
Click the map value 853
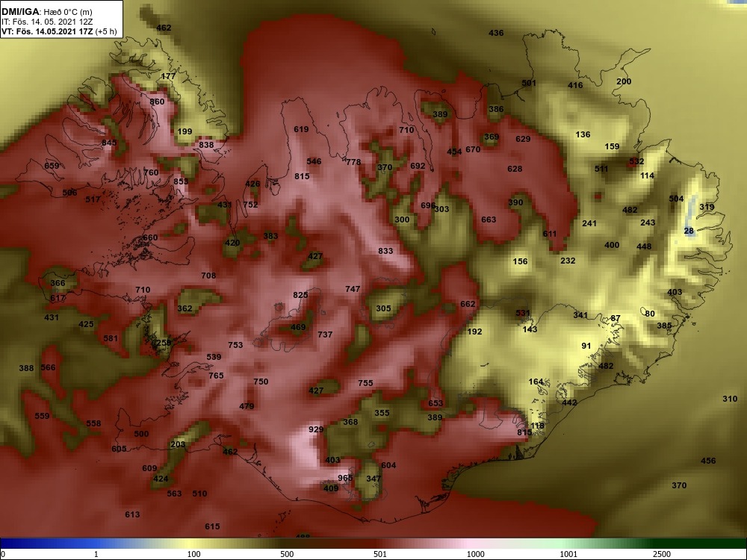(181, 181)
